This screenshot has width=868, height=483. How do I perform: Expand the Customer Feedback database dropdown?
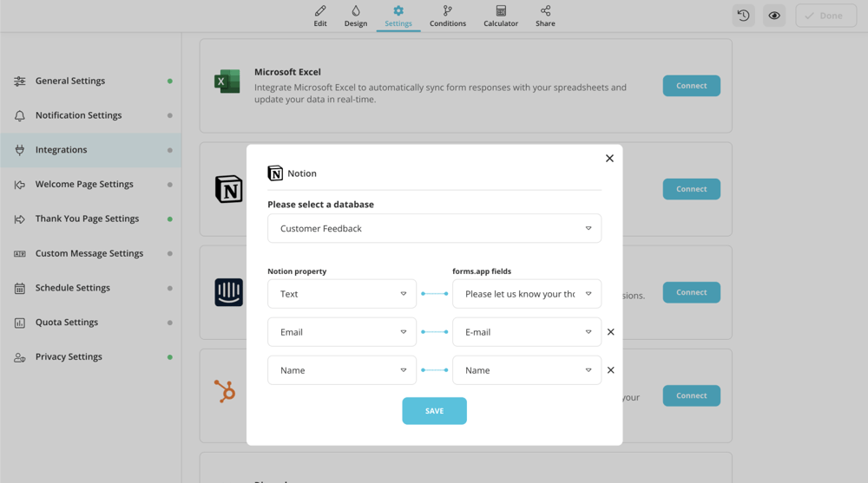click(x=434, y=229)
